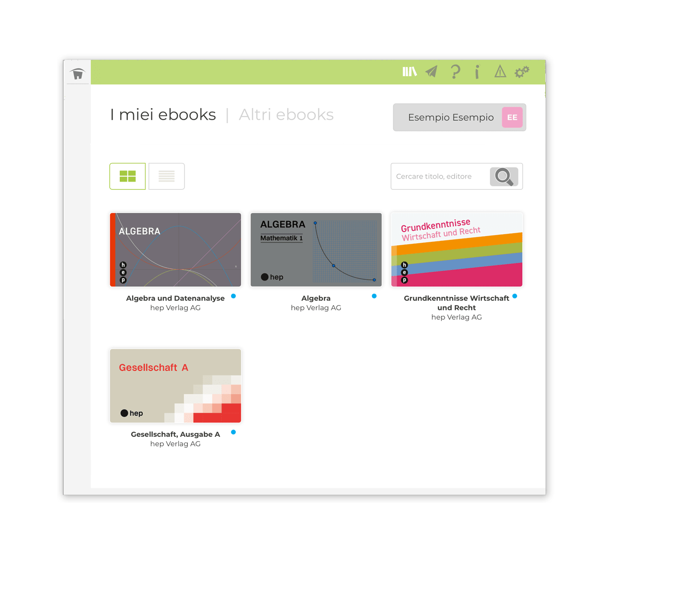The width and height of the screenshot is (700, 614).
Task: Click the pink EE avatar badge
Action: [512, 117]
